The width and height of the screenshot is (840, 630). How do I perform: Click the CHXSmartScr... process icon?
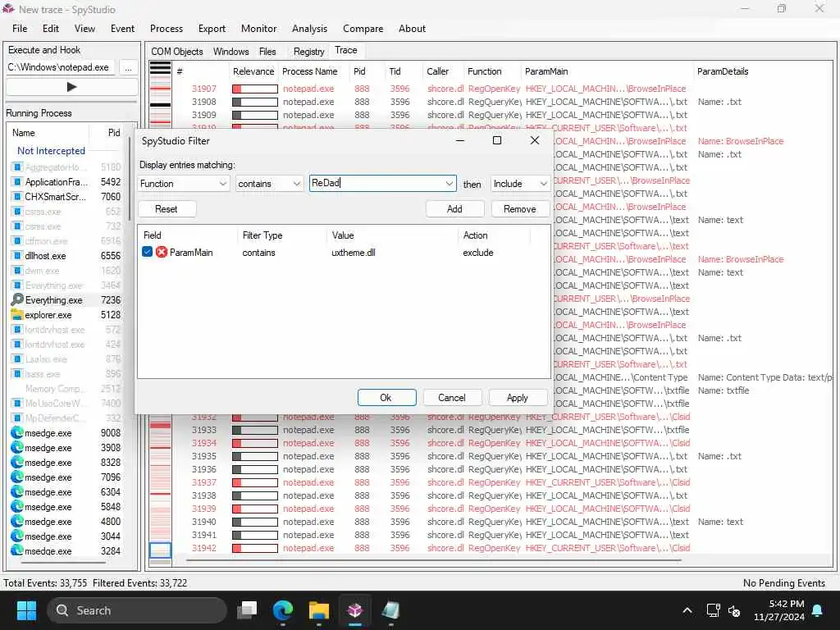(x=17, y=197)
